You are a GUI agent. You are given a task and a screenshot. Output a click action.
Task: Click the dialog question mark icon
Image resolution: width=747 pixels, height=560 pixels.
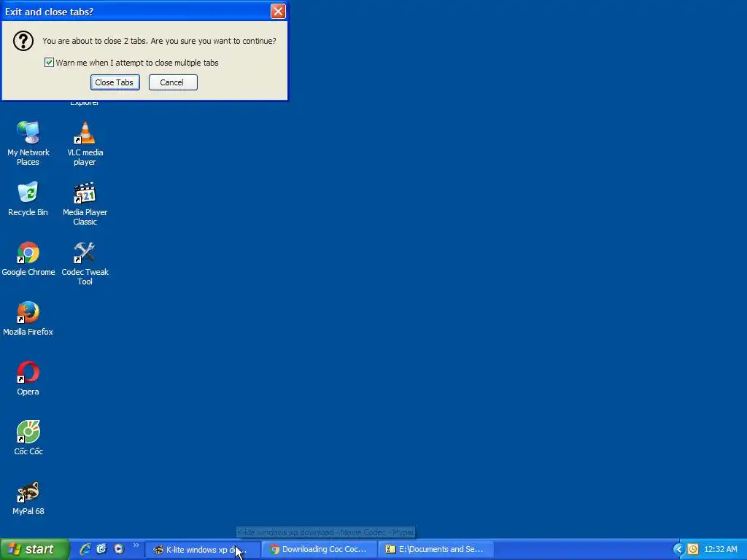coord(23,41)
